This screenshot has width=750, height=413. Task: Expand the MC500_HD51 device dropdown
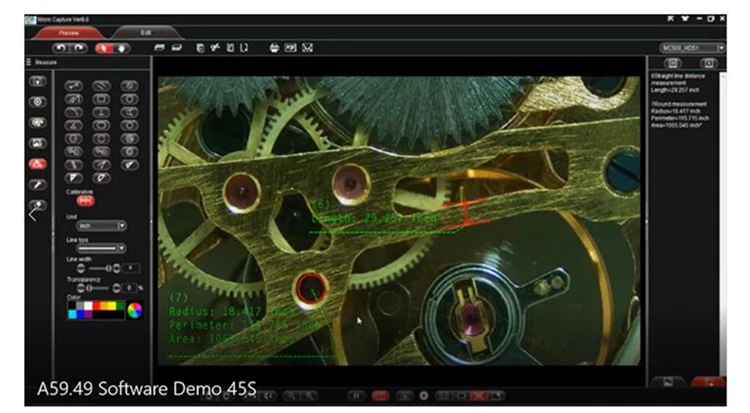(x=692, y=47)
